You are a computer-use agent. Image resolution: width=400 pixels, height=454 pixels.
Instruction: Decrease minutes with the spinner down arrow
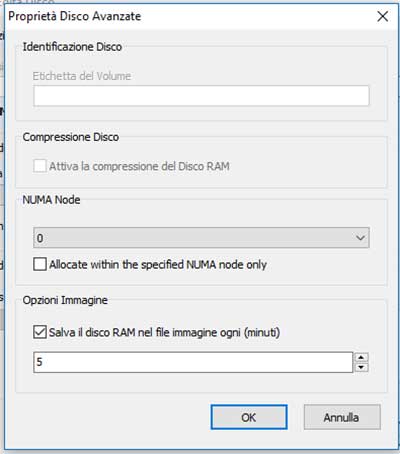click(x=362, y=367)
